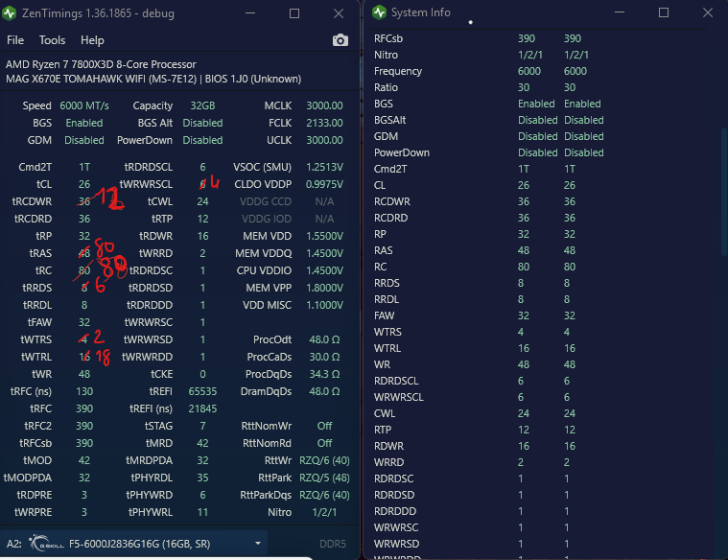
Task: Click the WRWRSD row label in System Info
Action: 396,544
